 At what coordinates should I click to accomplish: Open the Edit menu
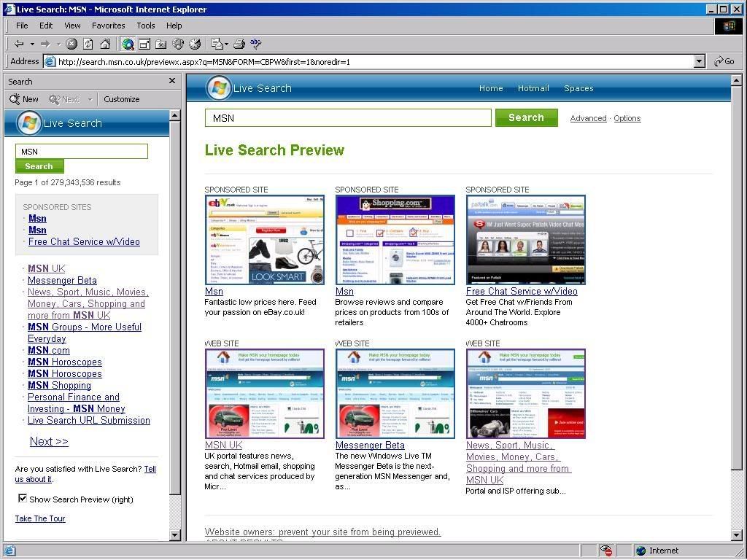coord(46,26)
